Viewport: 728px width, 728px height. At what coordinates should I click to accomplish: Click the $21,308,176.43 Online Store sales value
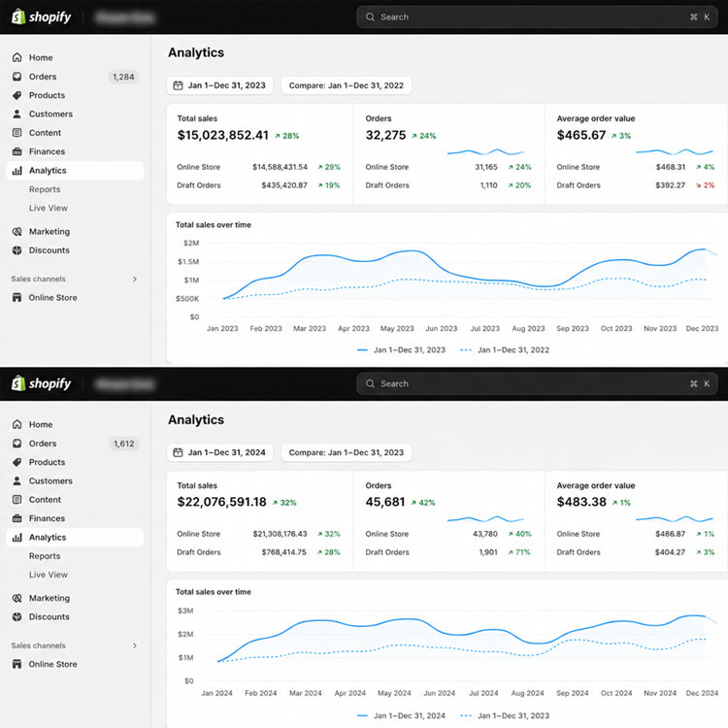280,534
